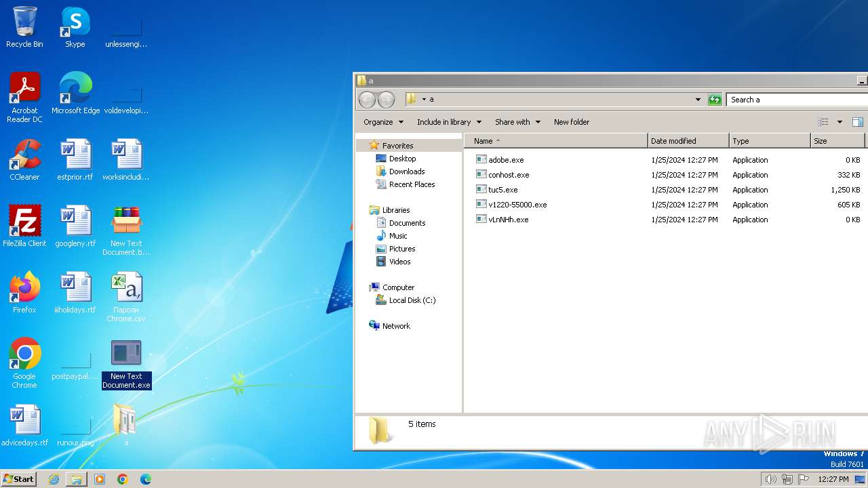Sort files by Size column header
This screenshot has width=868, height=488.
pos(837,141)
